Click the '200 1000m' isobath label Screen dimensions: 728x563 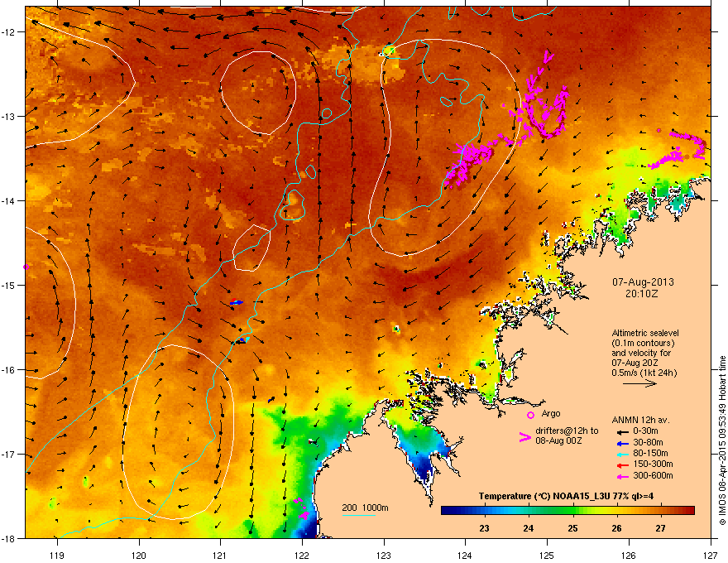pos(365,508)
